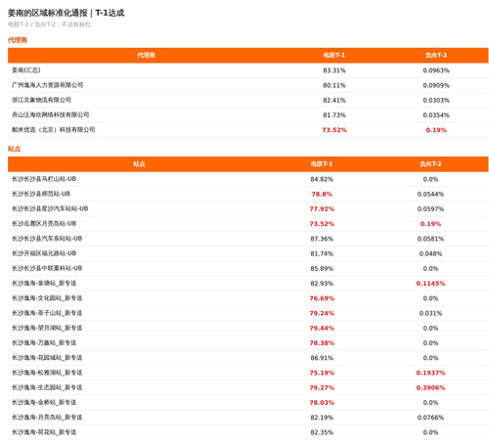Click the value '0.0354%'

coord(436,115)
